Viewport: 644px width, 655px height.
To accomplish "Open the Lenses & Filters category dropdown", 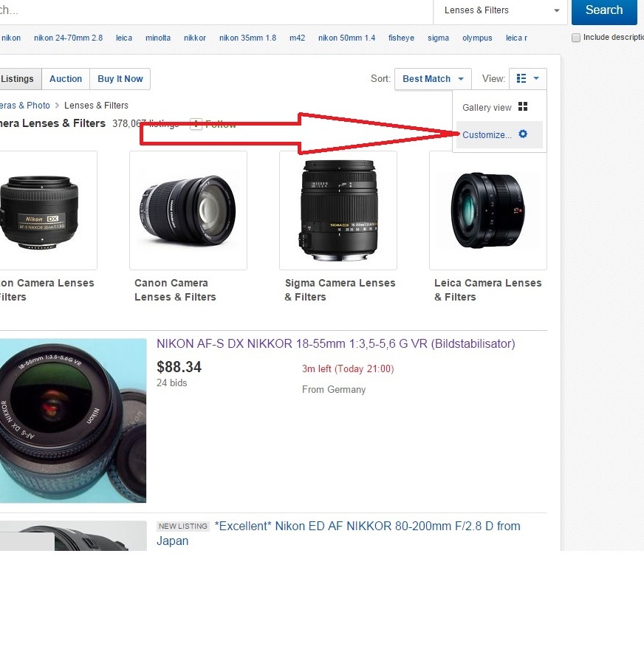I will click(x=500, y=10).
